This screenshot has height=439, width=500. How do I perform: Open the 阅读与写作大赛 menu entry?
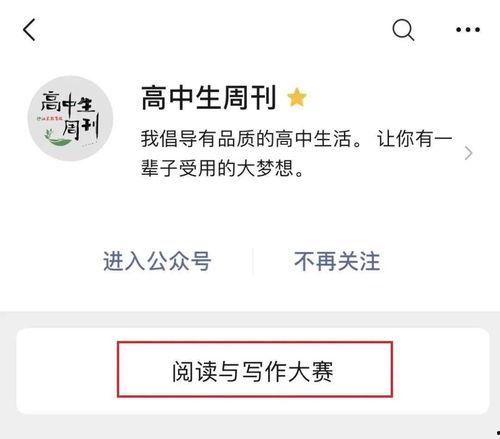(252, 371)
